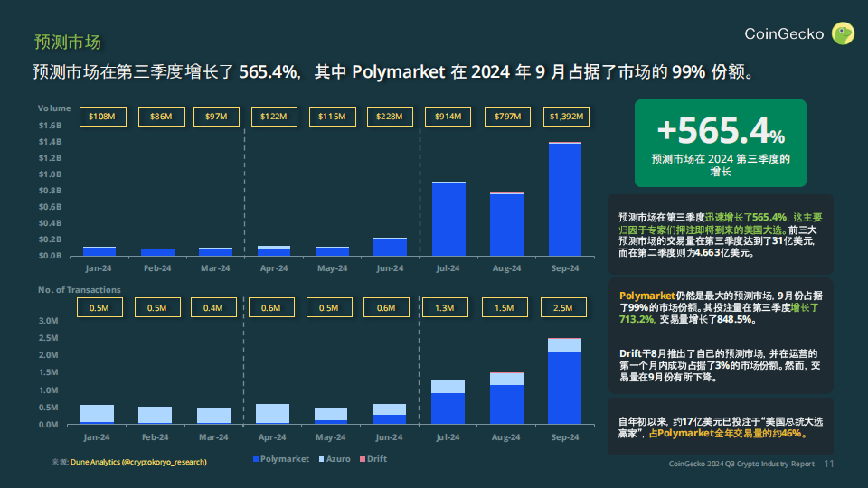Click the 3.0M transactions axis tick
The image size is (868, 488).
(x=48, y=321)
